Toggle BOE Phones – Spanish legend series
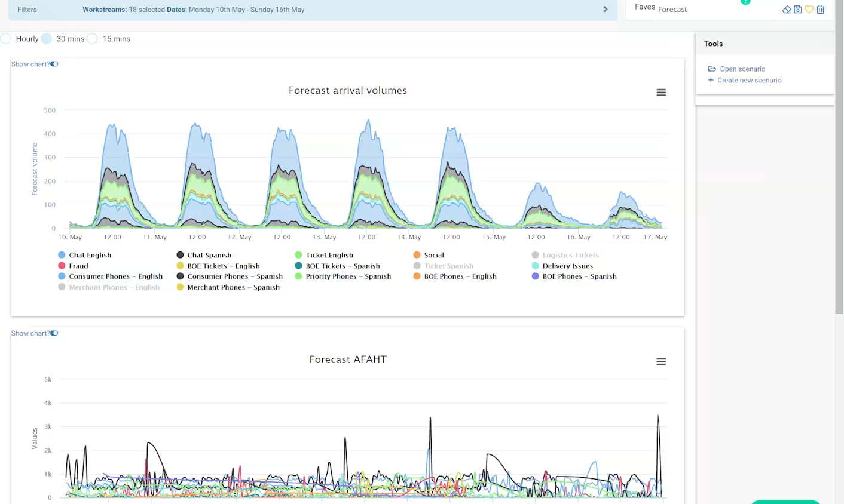844x504 pixels. [x=574, y=276]
